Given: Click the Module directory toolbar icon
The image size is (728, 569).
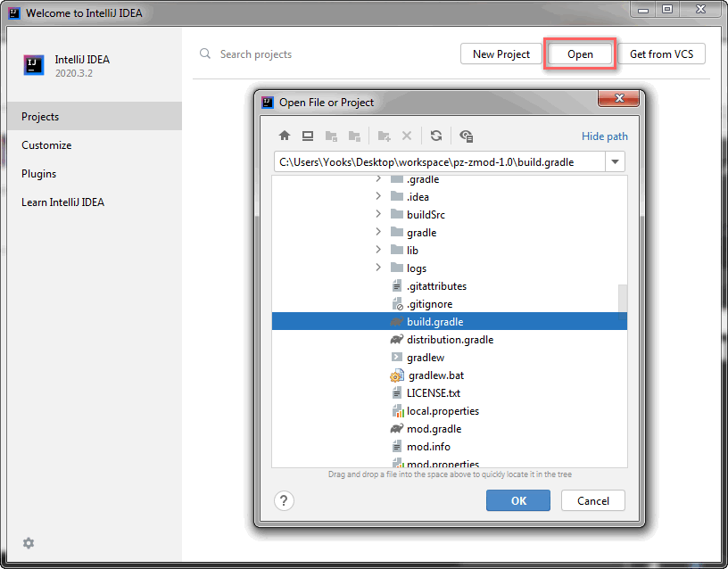Looking at the screenshot, I should pos(355,136).
